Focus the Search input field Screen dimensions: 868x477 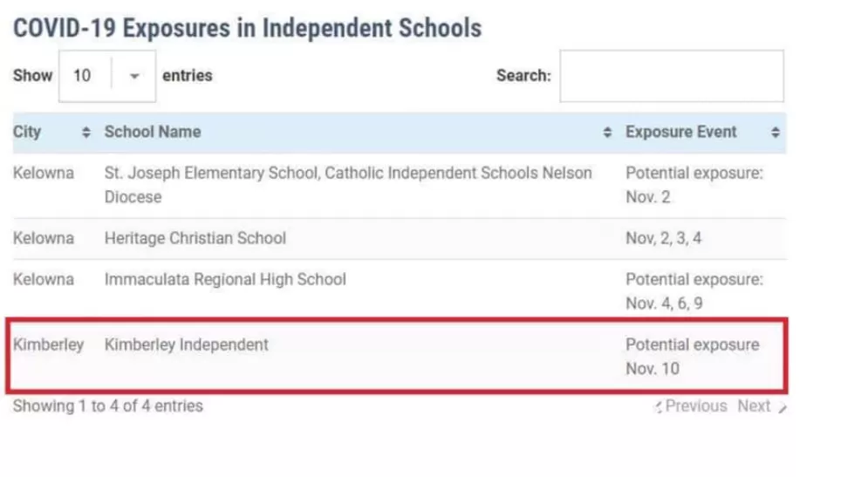click(672, 77)
